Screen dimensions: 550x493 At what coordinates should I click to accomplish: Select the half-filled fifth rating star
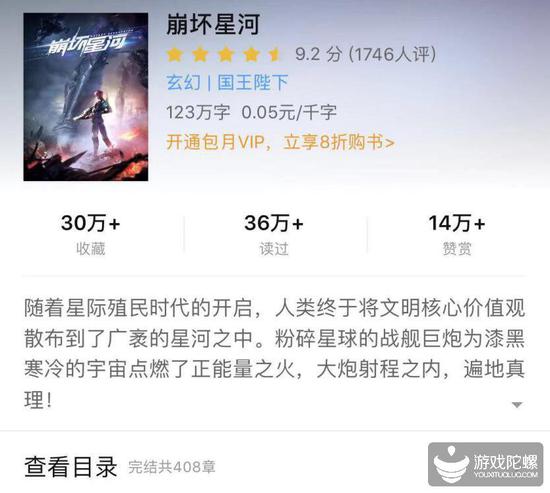click(275, 55)
